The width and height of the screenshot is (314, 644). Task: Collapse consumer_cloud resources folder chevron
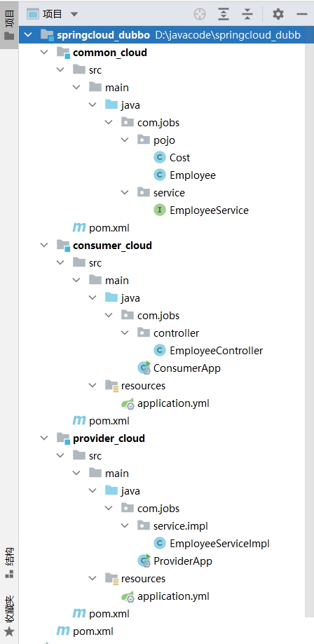(93, 385)
